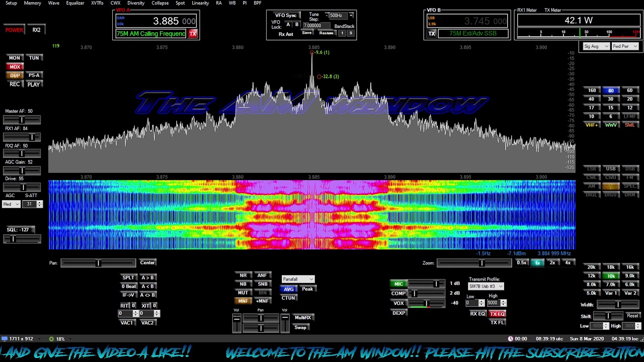Viewport: 644px width, 362px height.
Task: Adjust the Drive slider
Action: point(22,188)
